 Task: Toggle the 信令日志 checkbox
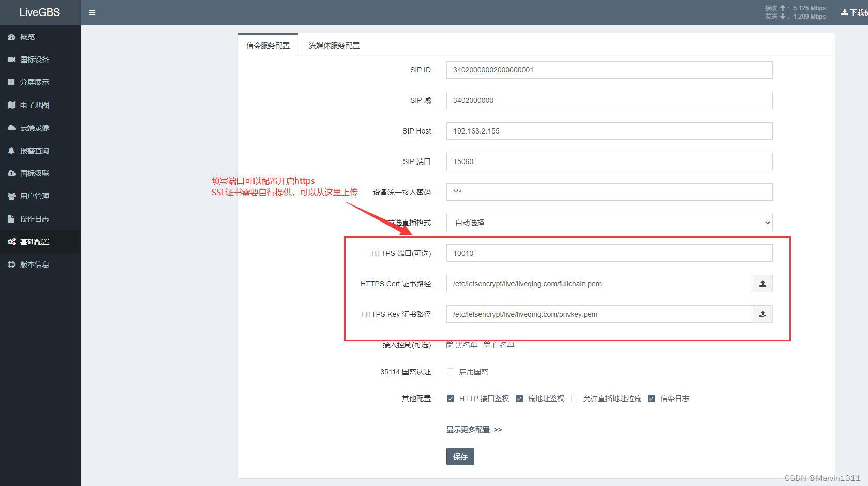pyautogui.click(x=651, y=399)
